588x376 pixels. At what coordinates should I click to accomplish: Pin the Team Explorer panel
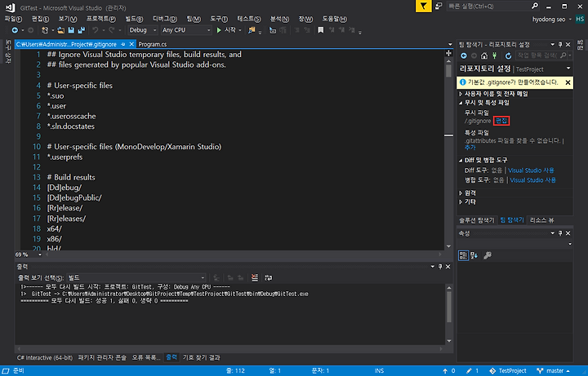pyautogui.click(x=560, y=44)
